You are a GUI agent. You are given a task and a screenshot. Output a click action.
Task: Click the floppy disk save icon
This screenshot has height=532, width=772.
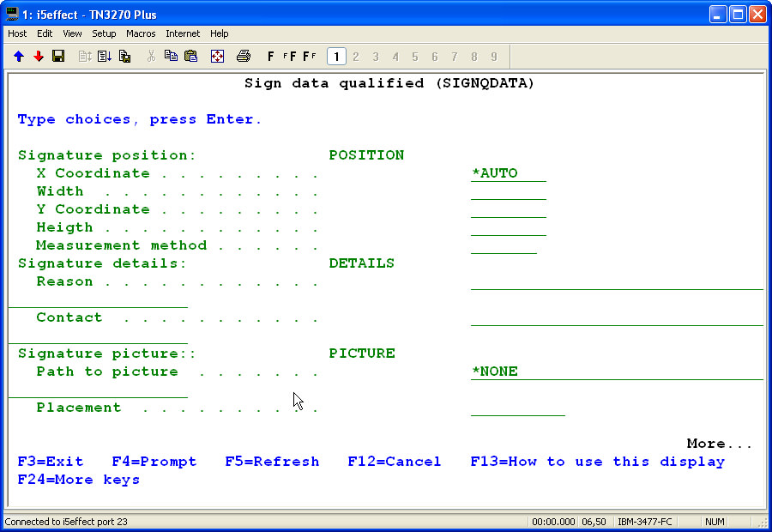coord(58,57)
